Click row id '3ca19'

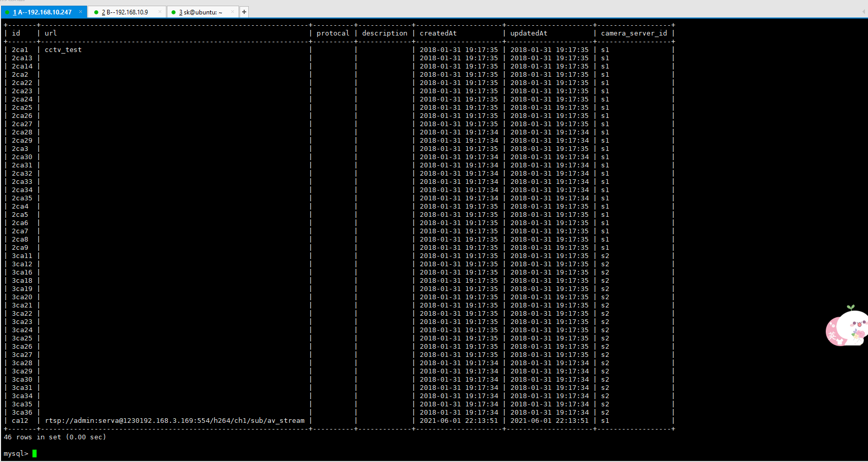tap(22, 289)
